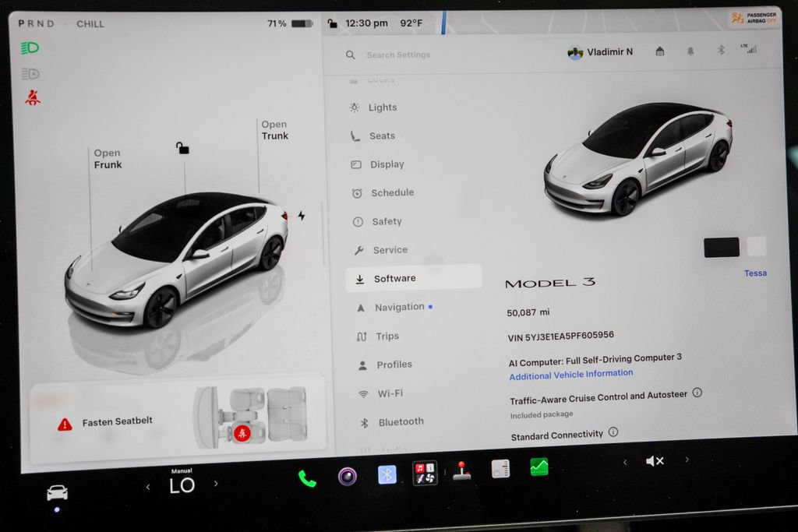
Task: Tap the 50,087 mi odometer reading
Action: pos(528,312)
